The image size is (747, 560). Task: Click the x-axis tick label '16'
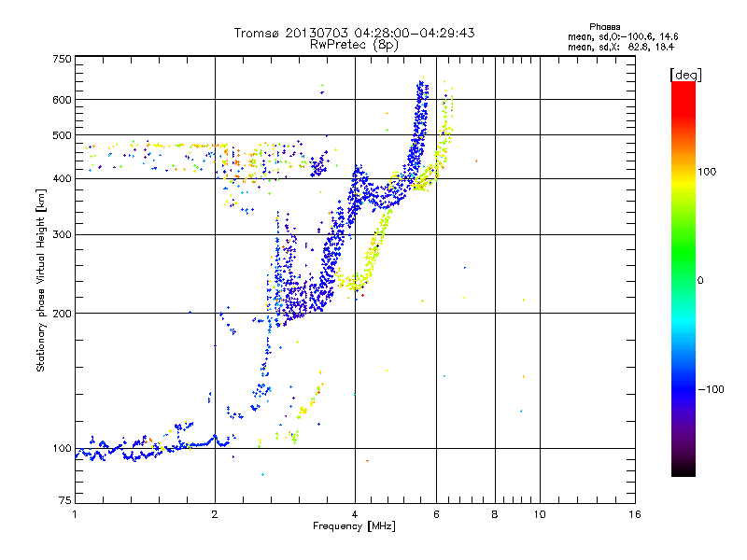(x=635, y=514)
